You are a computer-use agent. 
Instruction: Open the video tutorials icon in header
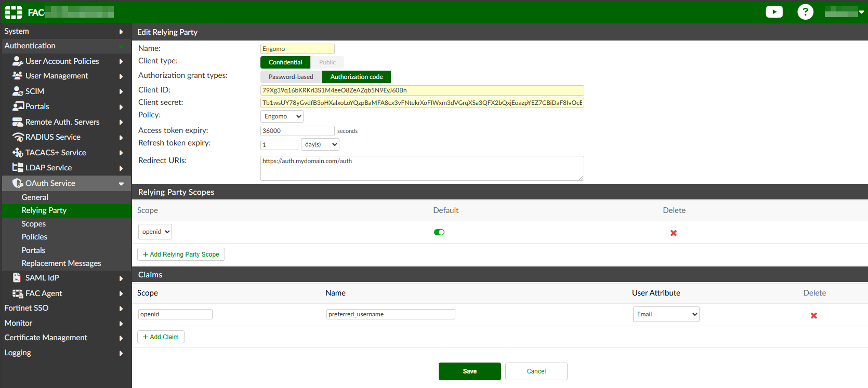[x=774, y=12]
